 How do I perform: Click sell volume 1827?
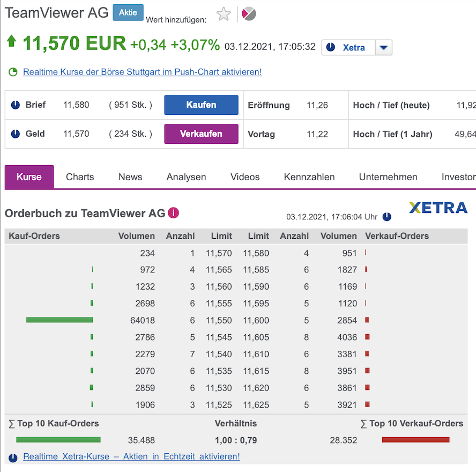point(347,270)
